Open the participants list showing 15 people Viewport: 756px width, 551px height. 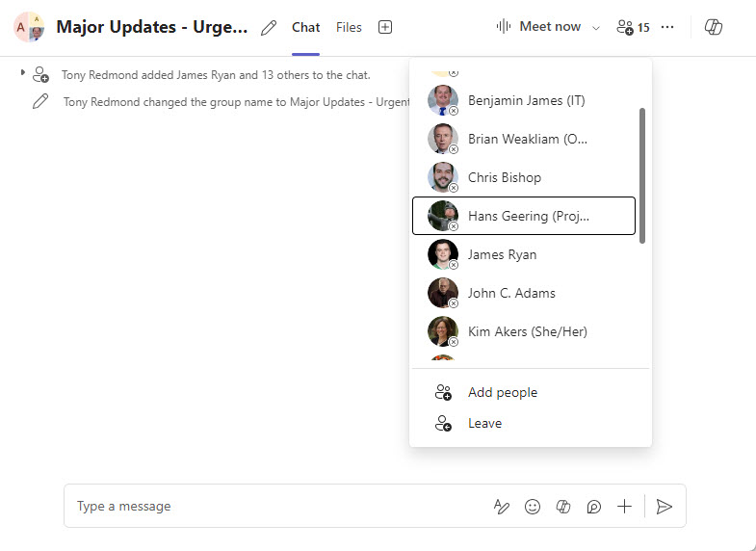point(633,27)
